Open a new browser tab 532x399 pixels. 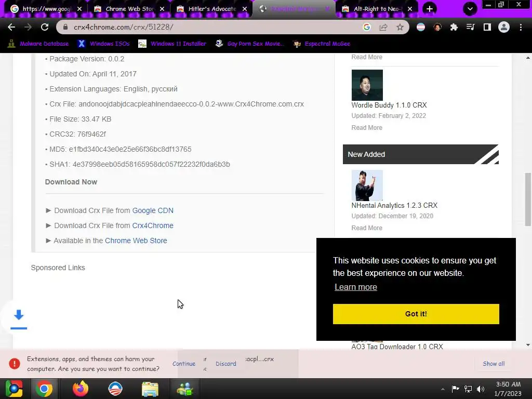coord(430,9)
